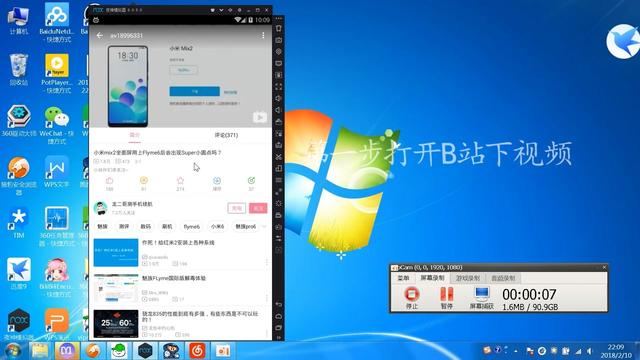Tap the outlined 充电 button beside the uploader

coord(237,208)
